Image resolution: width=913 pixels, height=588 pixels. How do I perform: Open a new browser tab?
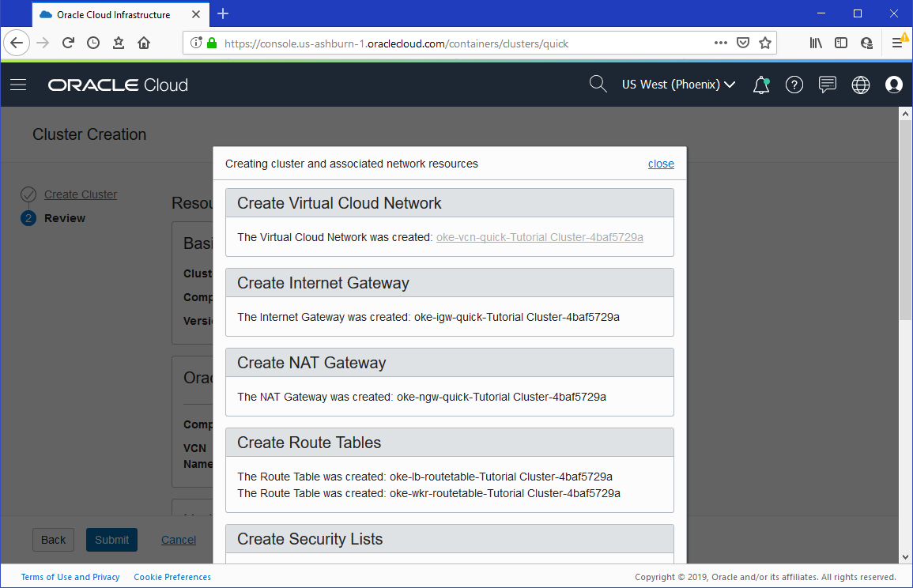click(223, 13)
